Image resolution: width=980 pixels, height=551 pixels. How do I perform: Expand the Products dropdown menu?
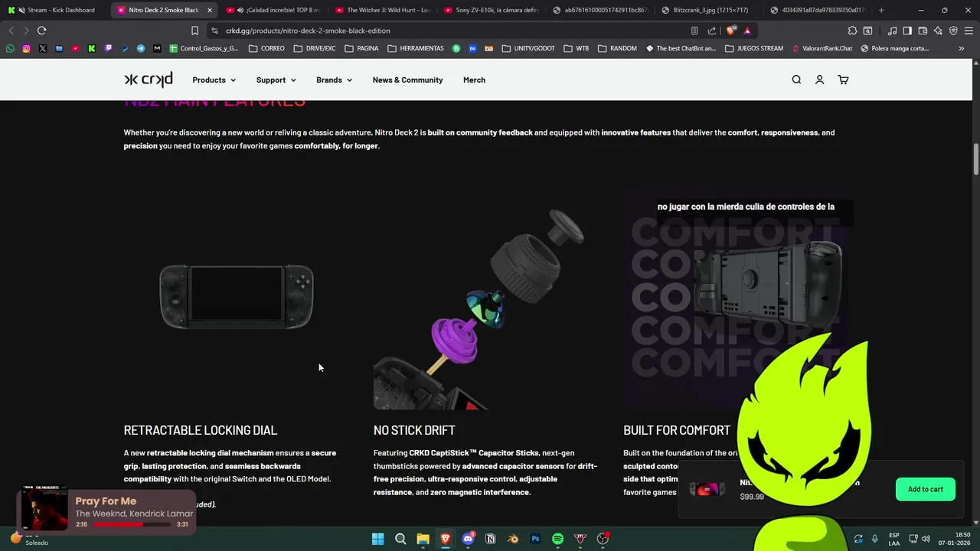click(x=214, y=80)
